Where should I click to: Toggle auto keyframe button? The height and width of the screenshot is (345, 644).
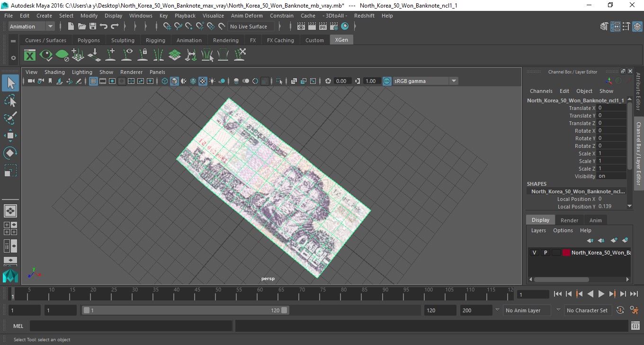(x=621, y=310)
